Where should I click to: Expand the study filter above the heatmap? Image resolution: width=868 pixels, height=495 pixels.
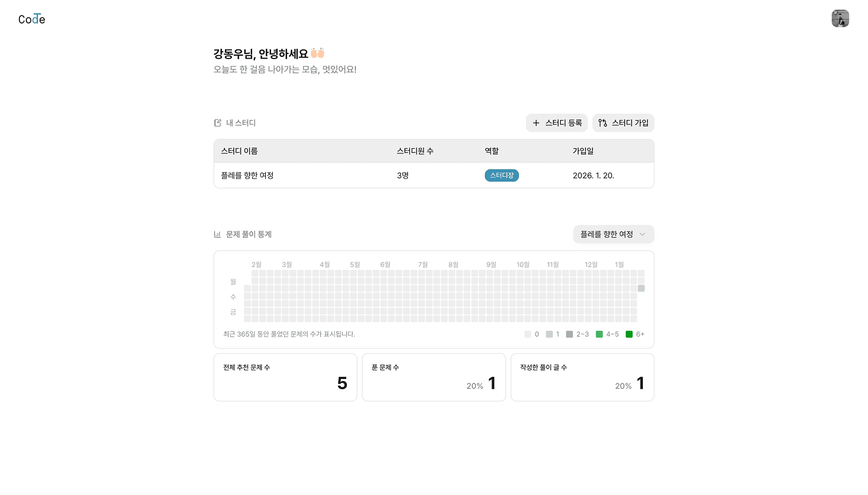[613, 234]
